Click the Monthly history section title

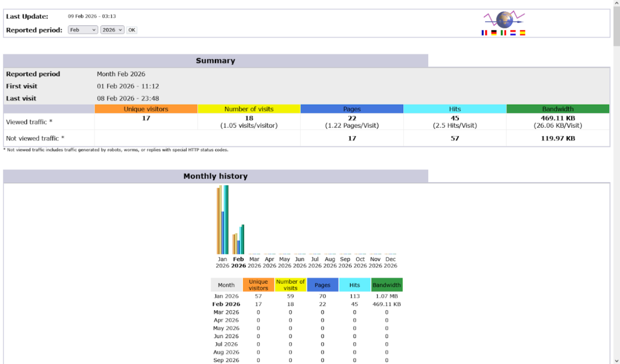pos(216,176)
